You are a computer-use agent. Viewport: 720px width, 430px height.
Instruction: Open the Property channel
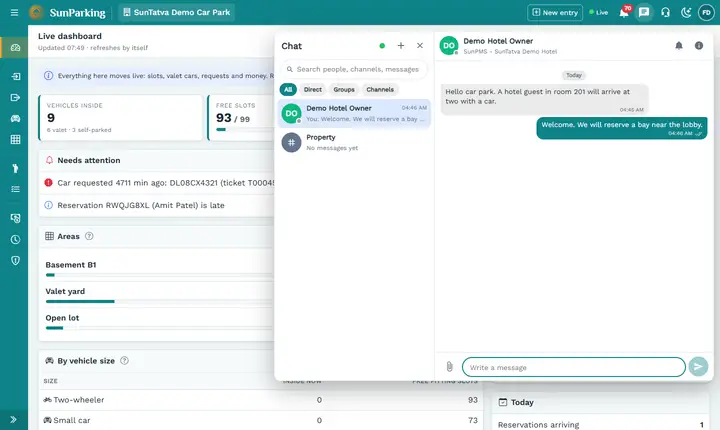354,142
